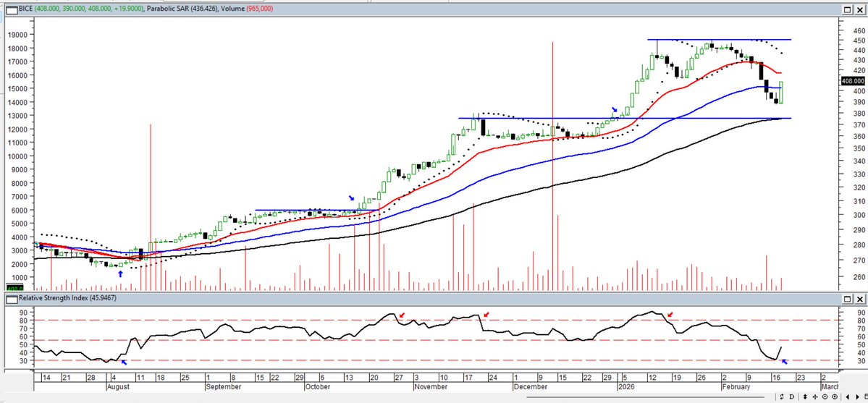
Task: Click the August label on time axis
Action: point(118,387)
